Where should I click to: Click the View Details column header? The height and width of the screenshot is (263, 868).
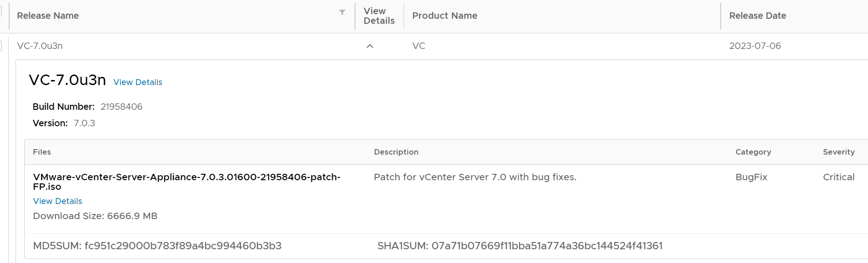[379, 16]
